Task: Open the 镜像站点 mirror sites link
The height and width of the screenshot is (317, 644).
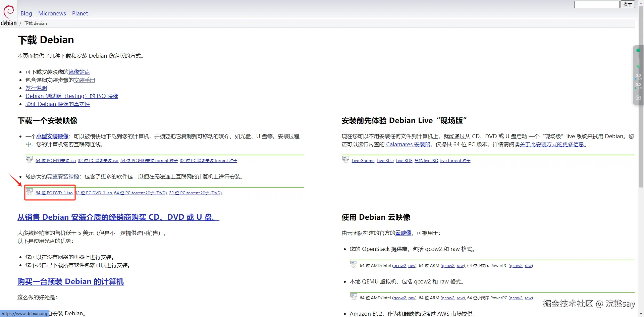Action: [79, 72]
